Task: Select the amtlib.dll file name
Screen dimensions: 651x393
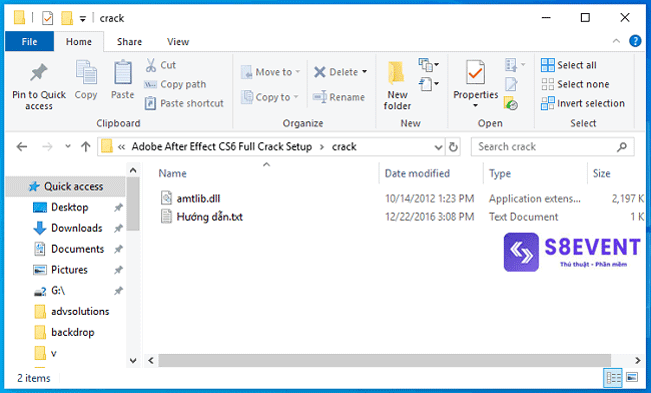Action: tap(198, 198)
